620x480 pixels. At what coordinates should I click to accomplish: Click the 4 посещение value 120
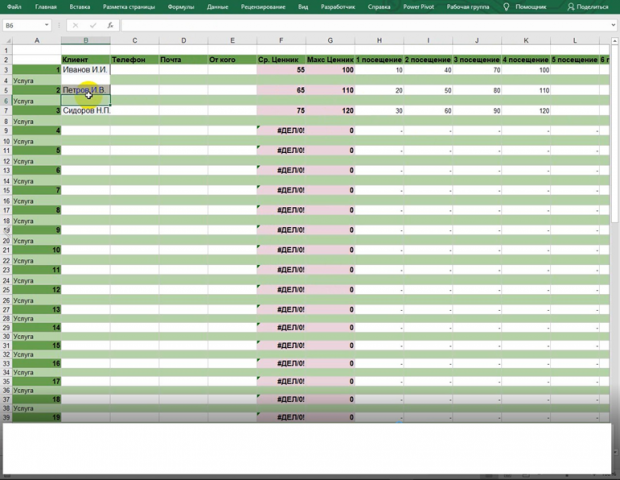[526, 111]
